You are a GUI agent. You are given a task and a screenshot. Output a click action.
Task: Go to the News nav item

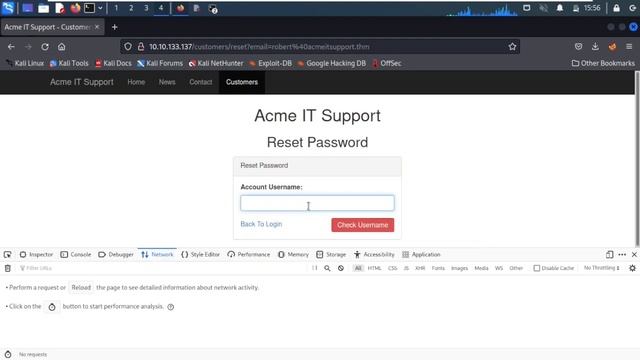click(x=167, y=82)
